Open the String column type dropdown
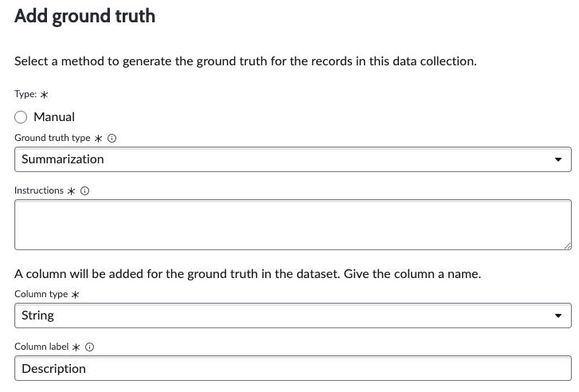Image resolution: width=579 pixels, height=392 pixels. tap(293, 316)
